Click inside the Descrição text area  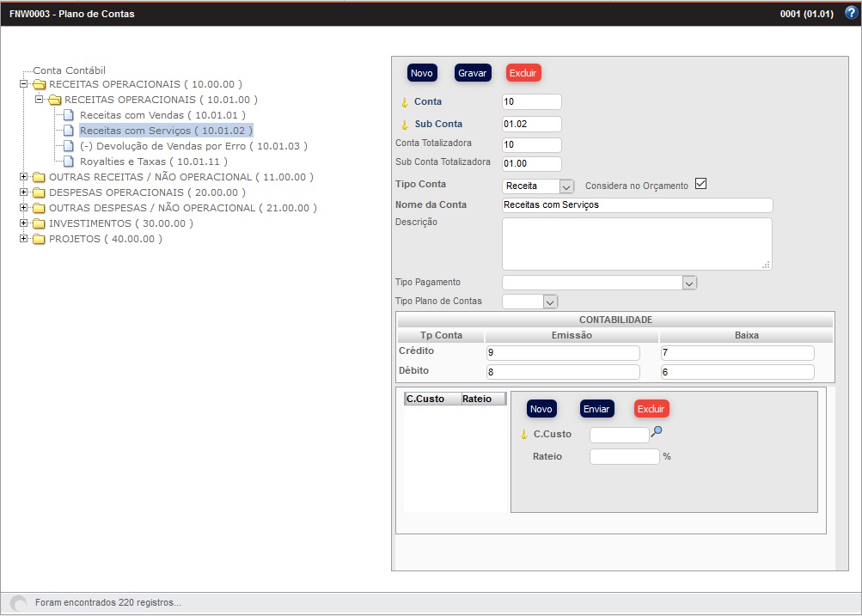click(x=636, y=243)
